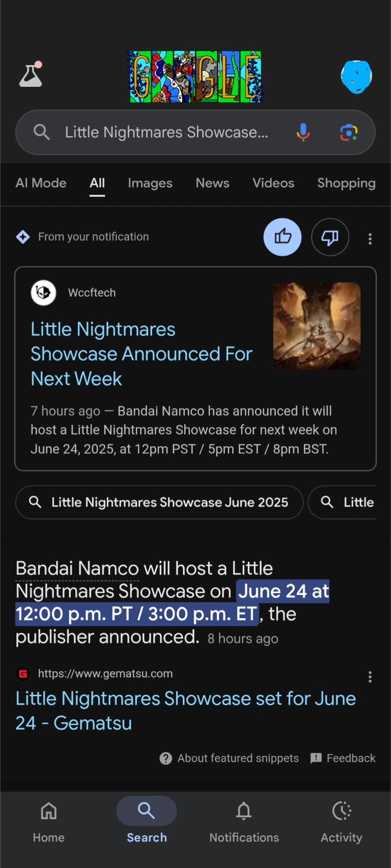Image resolution: width=391 pixels, height=868 pixels.
Task: Open your Google account profile avatar
Action: pos(357,76)
